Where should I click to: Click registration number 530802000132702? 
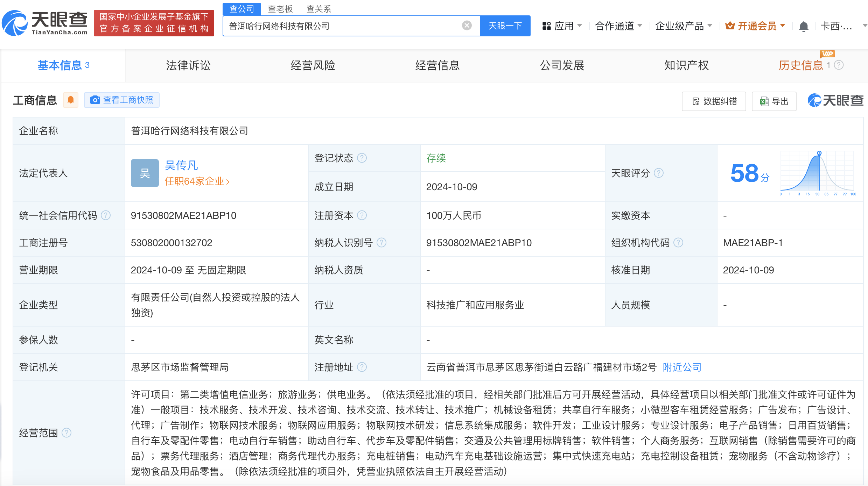(171, 243)
